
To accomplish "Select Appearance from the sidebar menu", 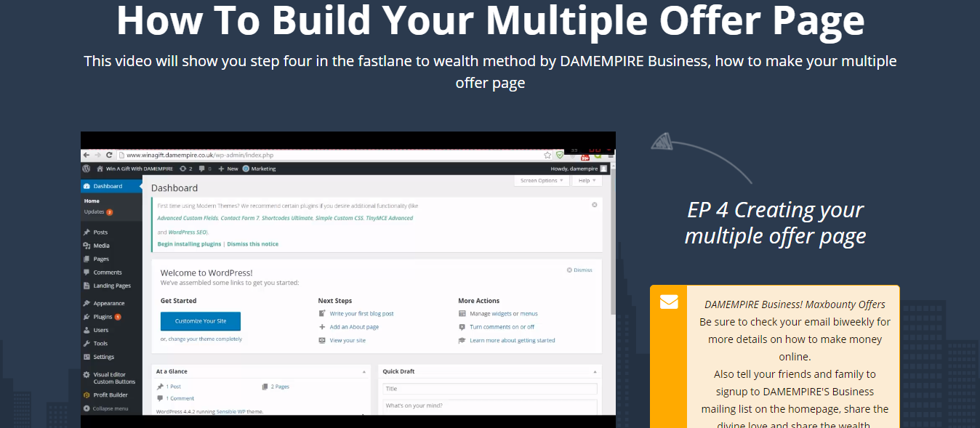I will (108, 303).
